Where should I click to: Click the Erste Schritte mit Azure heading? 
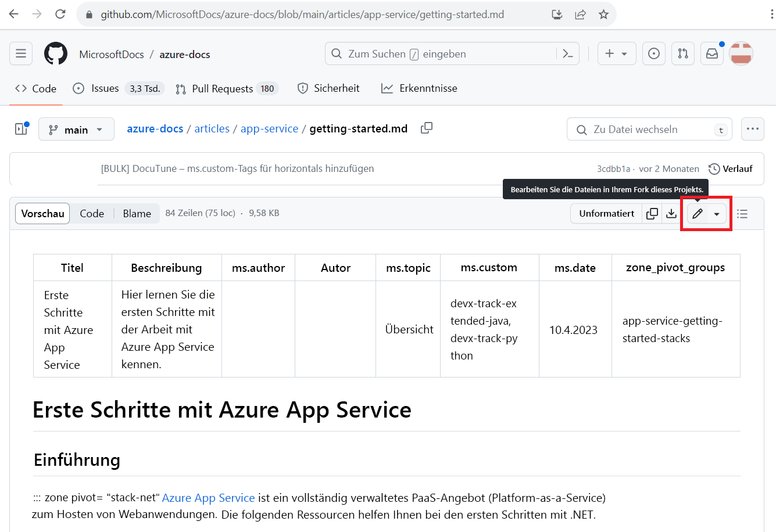[x=222, y=410]
